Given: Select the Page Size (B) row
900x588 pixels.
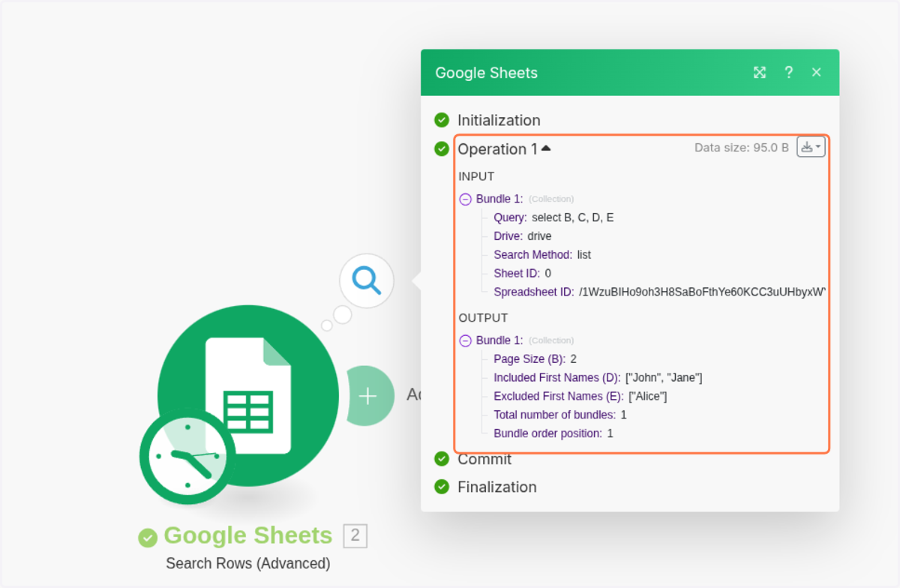Looking at the screenshot, I should [535, 358].
